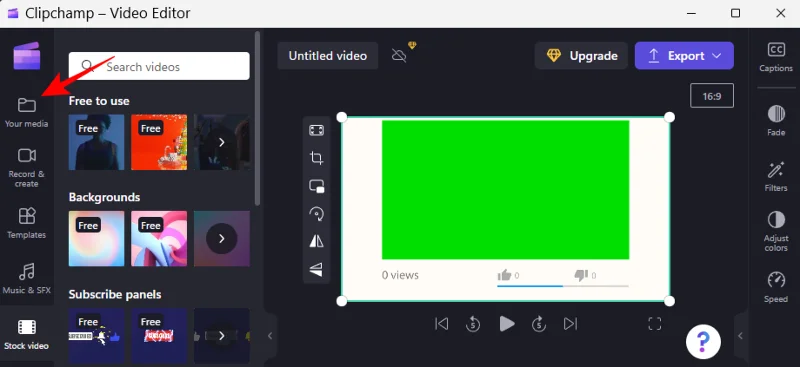Open the Export dropdown

pyautogui.click(x=684, y=56)
